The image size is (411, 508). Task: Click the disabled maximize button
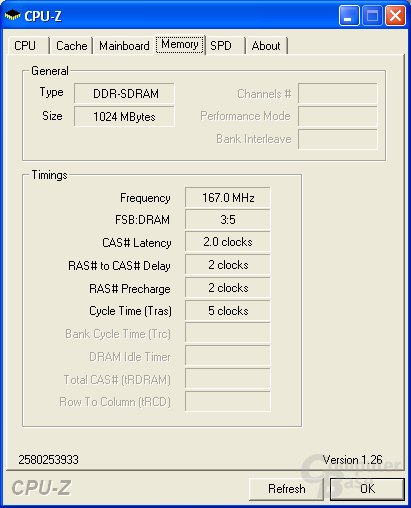pos(372,16)
